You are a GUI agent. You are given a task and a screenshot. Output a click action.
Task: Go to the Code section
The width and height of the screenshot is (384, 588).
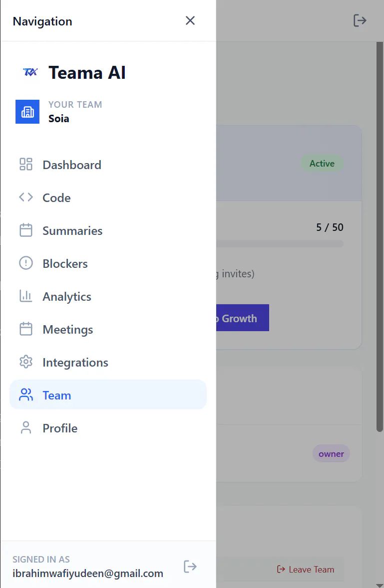pos(108,197)
